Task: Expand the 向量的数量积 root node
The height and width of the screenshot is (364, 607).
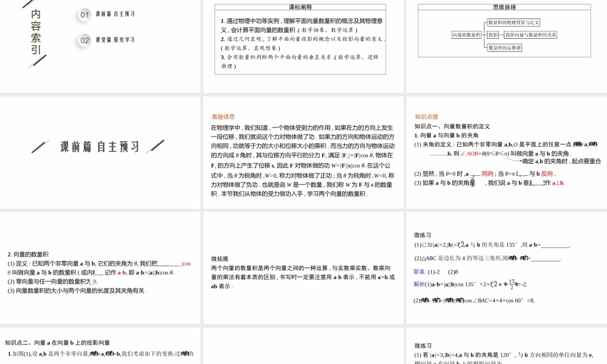Action: pos(467,35)
